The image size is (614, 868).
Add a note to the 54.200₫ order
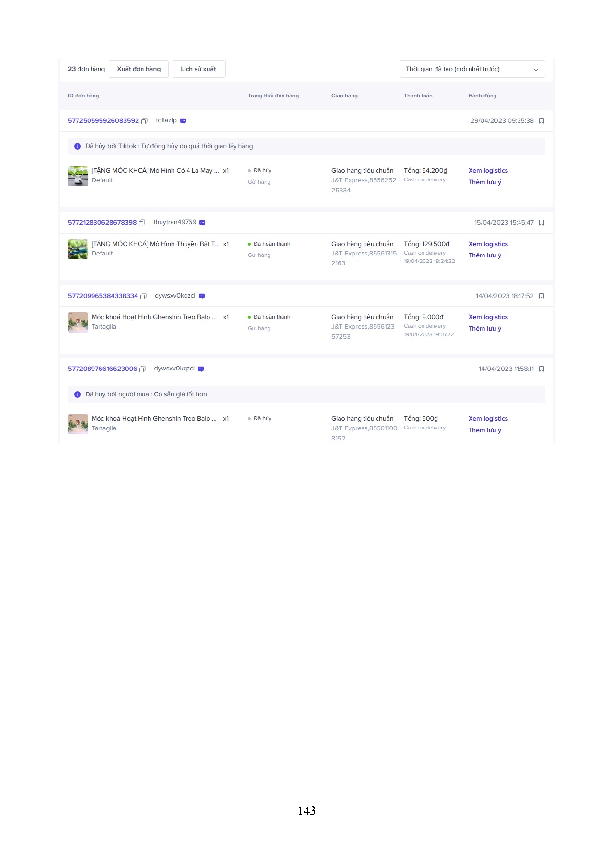point(484,182)
